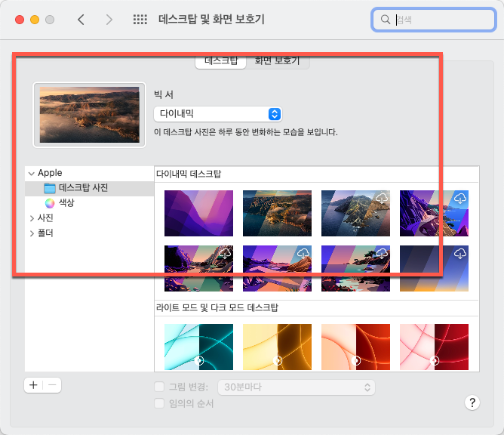Switch to the 데스크탑 tab
The height and width of the screenshot is (435, 504).
coord(221,61)
